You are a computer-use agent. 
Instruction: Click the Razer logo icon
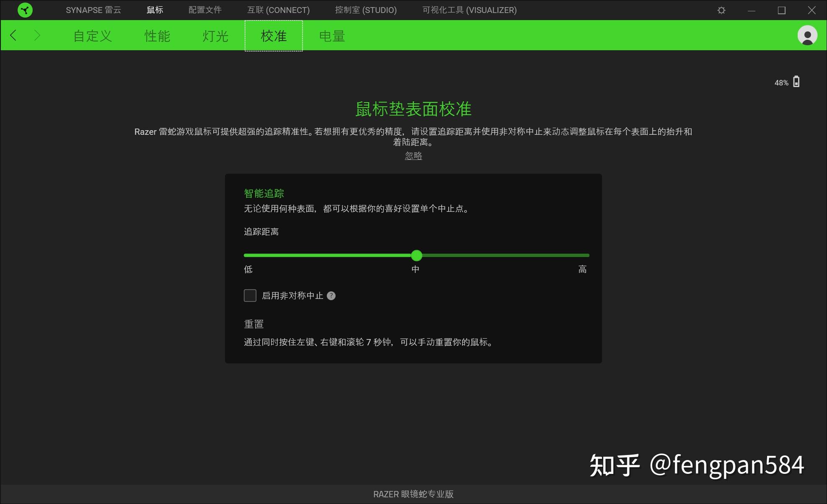[25, 10]
